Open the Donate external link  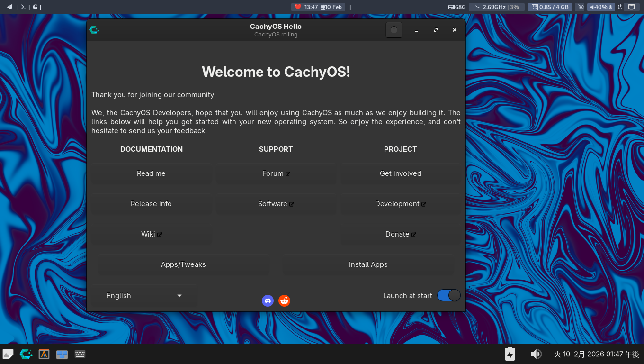[x=401, y=234]
